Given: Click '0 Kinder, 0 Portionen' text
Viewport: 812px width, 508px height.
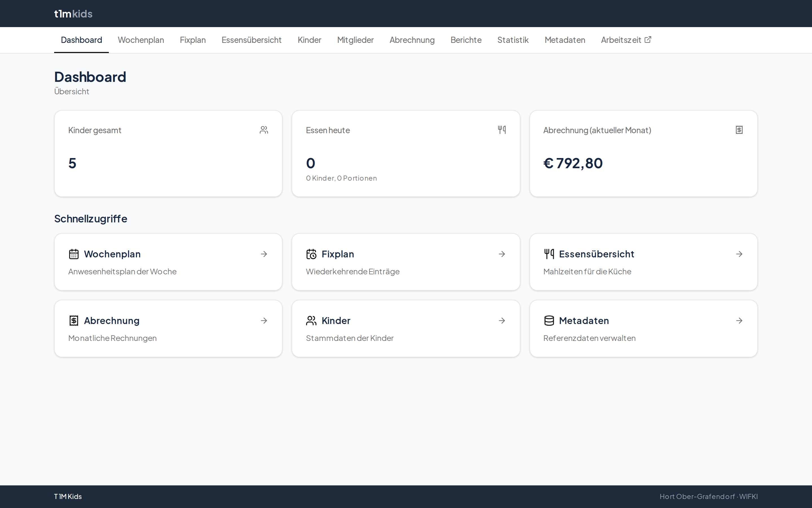Looking at the screenshot, I should 341,178.
